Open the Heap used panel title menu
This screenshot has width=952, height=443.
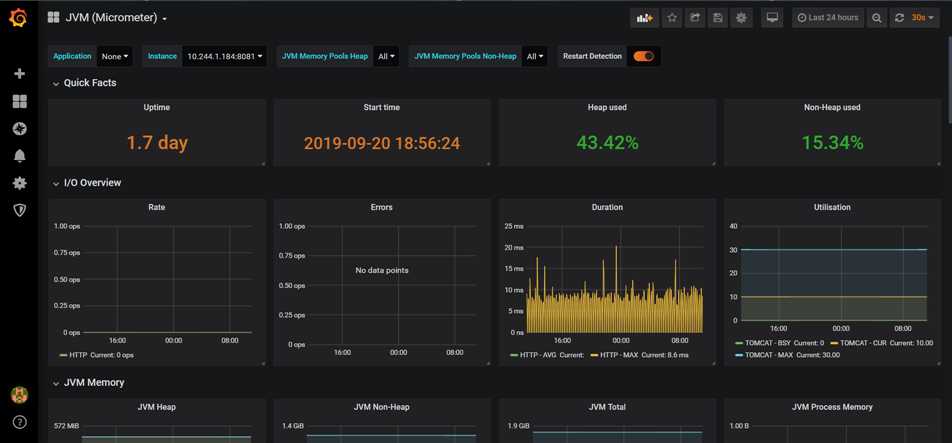(x=607, y=107)
